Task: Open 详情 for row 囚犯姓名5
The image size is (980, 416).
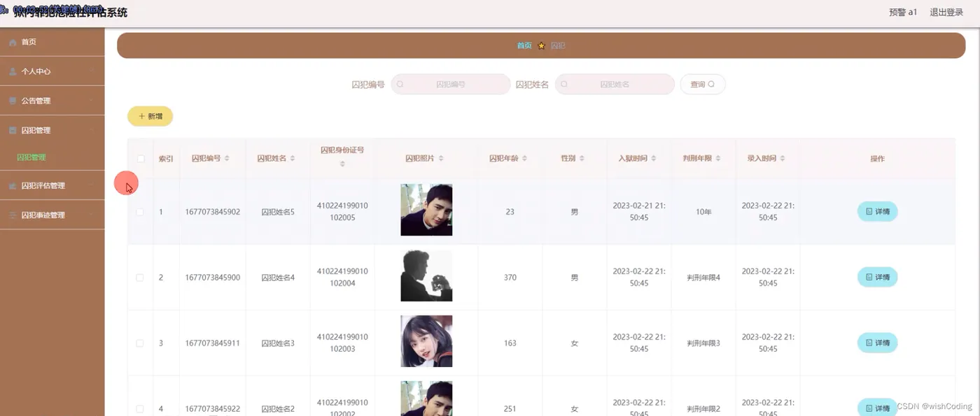Action: pos(877,211)
